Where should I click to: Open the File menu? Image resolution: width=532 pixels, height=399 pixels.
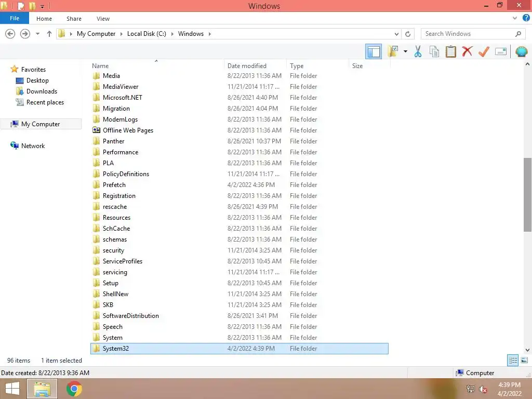pyautogui.click(x=15, y=18)
